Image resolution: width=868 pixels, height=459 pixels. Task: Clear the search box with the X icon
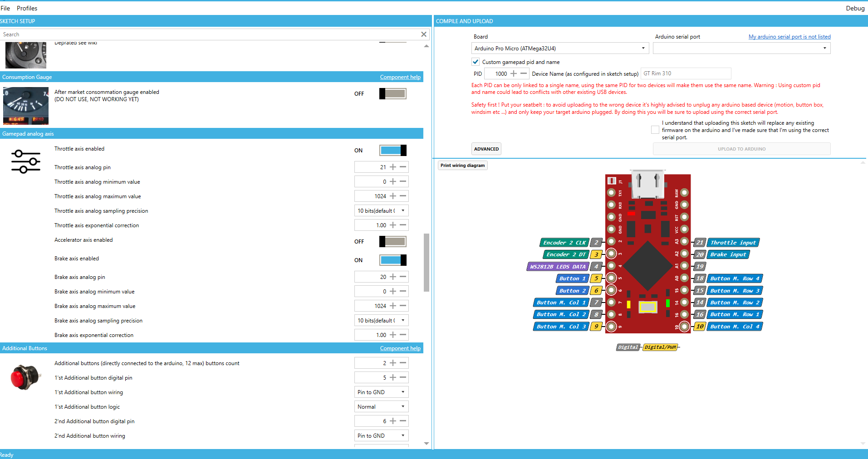pyautogui.click(x=423, y=34)
